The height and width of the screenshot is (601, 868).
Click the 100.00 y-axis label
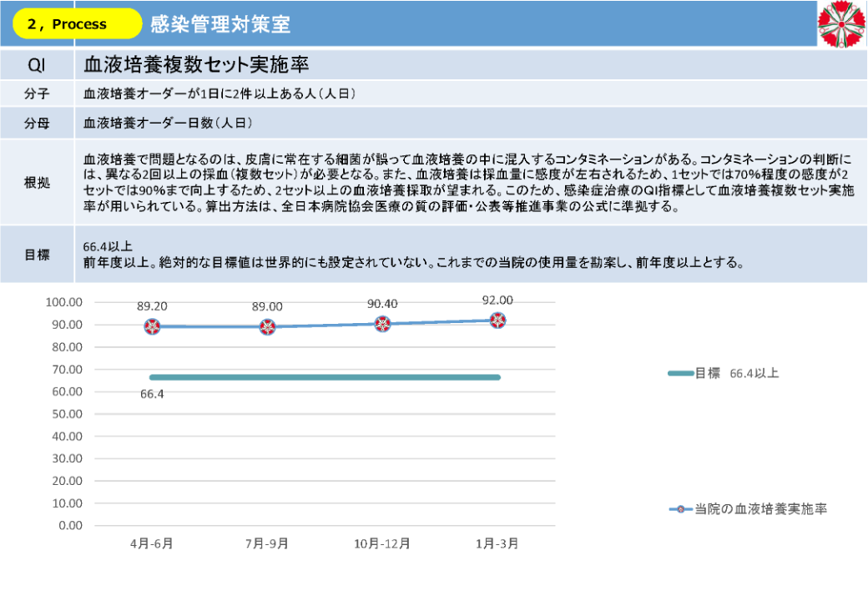tap(64, 302)
